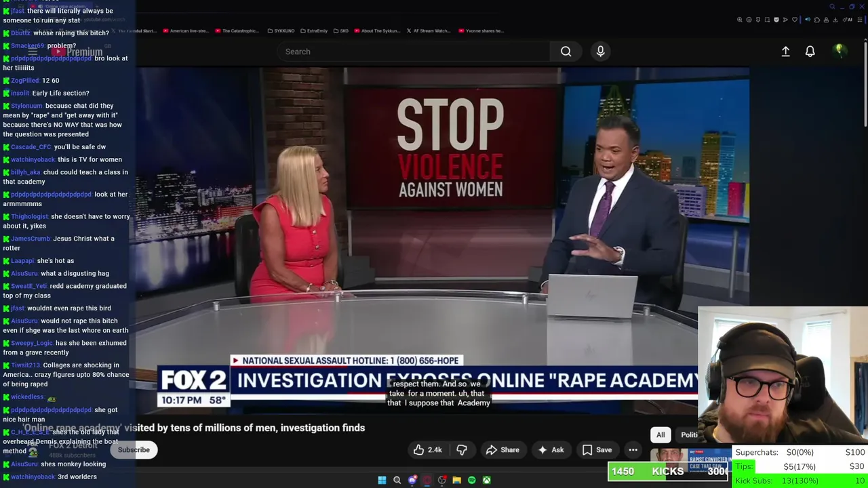The width and height of the screenshot is (868, 488).
Task: Focus the YouTube Search input field
Action: [x=413, y=52]
